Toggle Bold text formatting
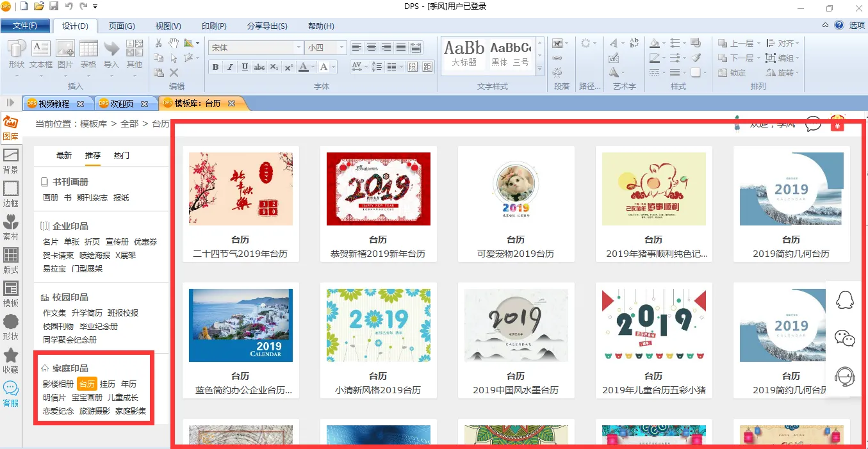This screenshot has height=449, width=868. click(215, 67)
